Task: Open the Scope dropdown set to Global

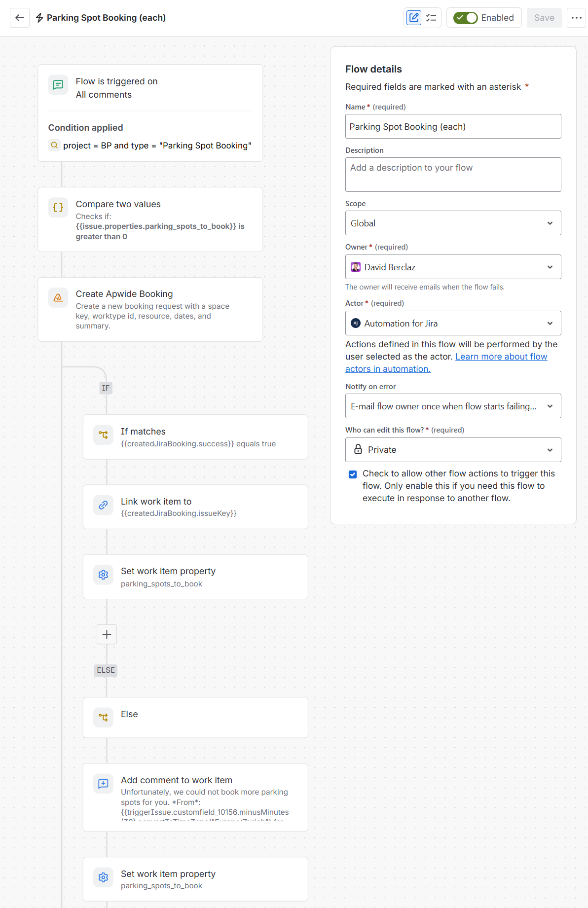Action: point(453,223)
